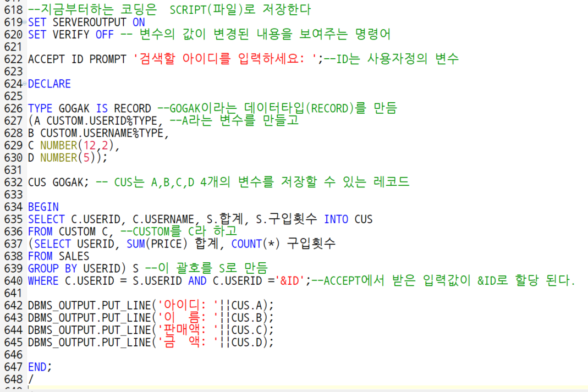Click the END; statement on line 647
The height and width of the screenshot is (392, 588).
40,366
